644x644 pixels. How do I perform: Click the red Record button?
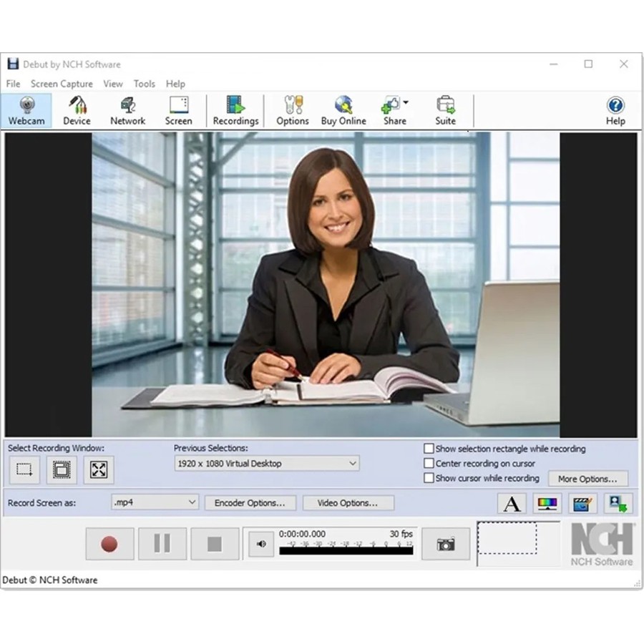point(109,545)
